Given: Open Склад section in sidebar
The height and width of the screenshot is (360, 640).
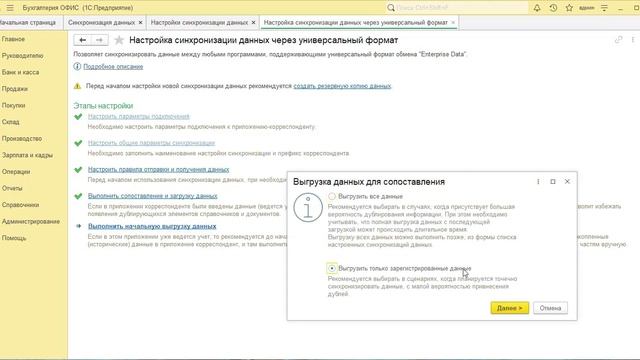Looking at the screenshot, I should tap(11, 122).
